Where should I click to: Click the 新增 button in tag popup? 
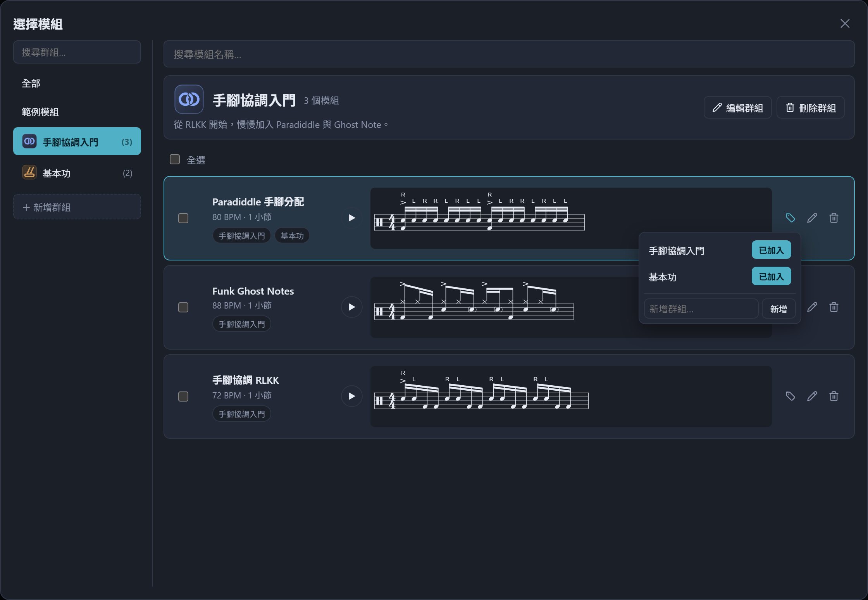(778, 309)
